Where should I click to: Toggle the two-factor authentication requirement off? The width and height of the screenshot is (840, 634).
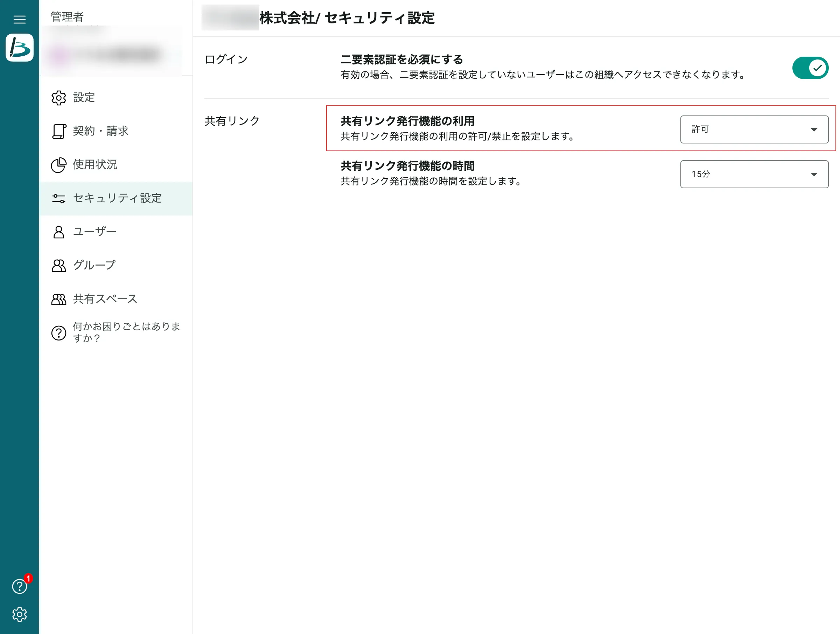(810, 67)
